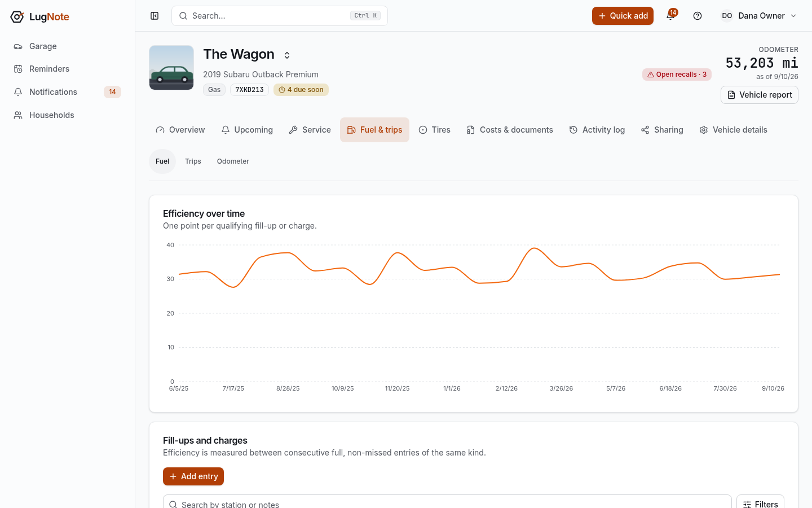Viewport: 812px width, 508px height.
Task: Open the Vehicle report
Action: click(x=760, y=95)
